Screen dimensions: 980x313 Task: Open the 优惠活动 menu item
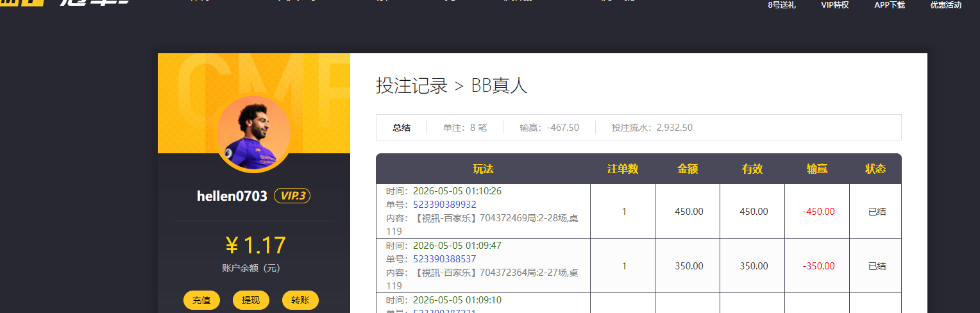point(946,5)
